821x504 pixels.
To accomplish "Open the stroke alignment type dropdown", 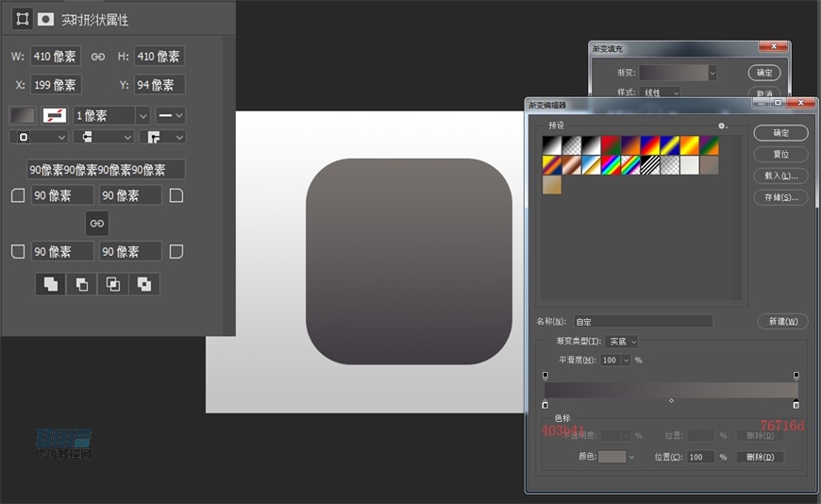I will click(38, 137).
